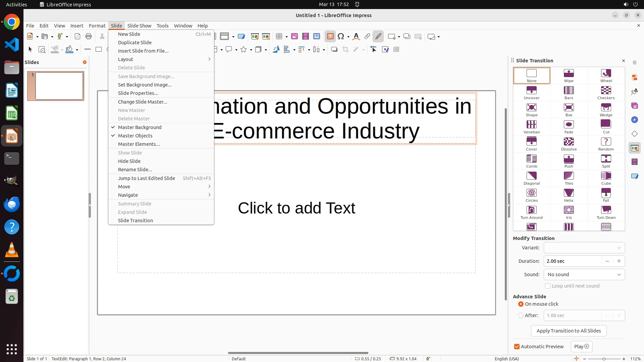Click the Insert Text Box icon

pyautogui.click(x=330, y=37)
